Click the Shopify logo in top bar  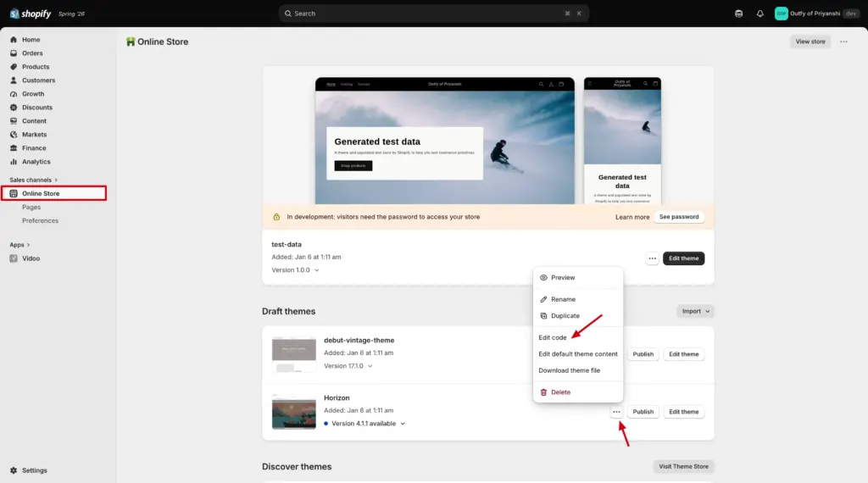31,14
